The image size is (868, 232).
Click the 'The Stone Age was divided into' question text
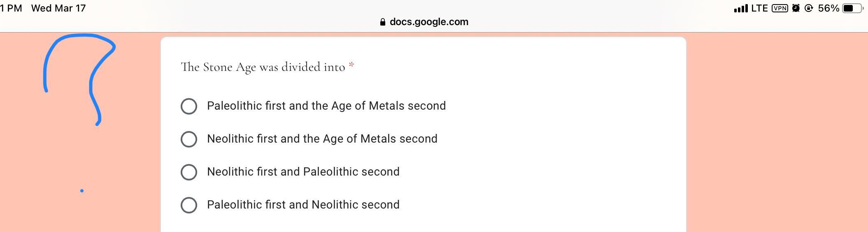click(x=263, y=67)
